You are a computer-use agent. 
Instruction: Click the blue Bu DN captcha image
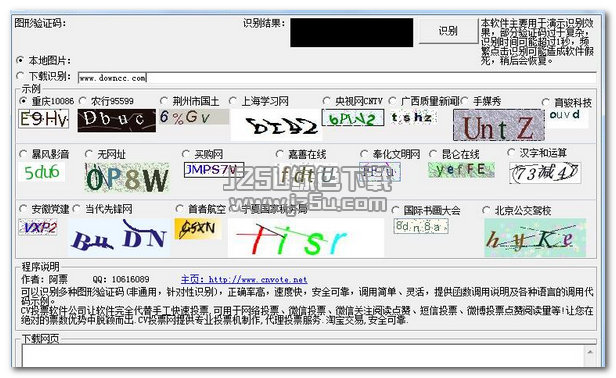coord(119,237)
